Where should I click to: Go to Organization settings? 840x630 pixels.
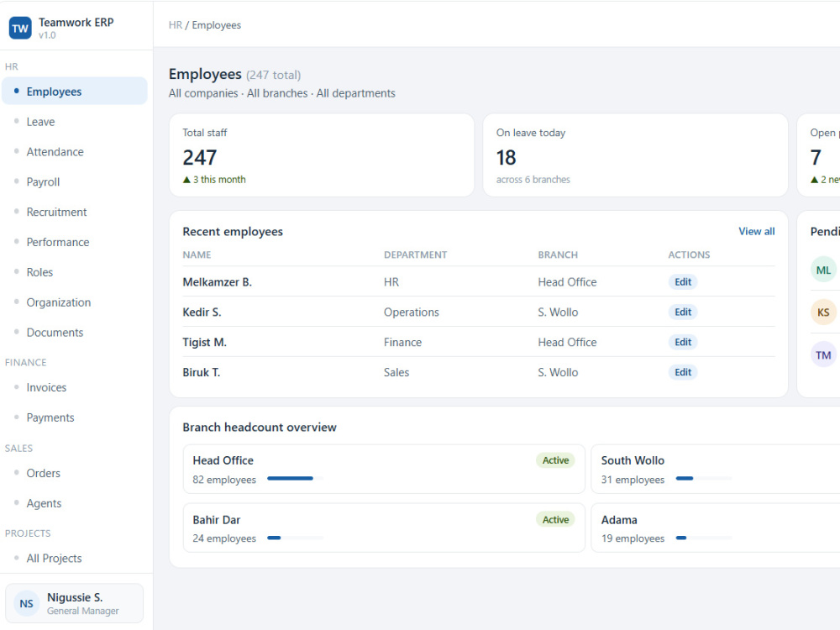(x=75, y=302)
